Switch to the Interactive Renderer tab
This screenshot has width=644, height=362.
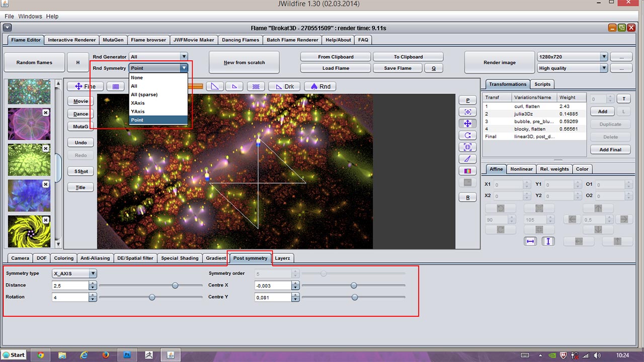(x=71, y=40)
